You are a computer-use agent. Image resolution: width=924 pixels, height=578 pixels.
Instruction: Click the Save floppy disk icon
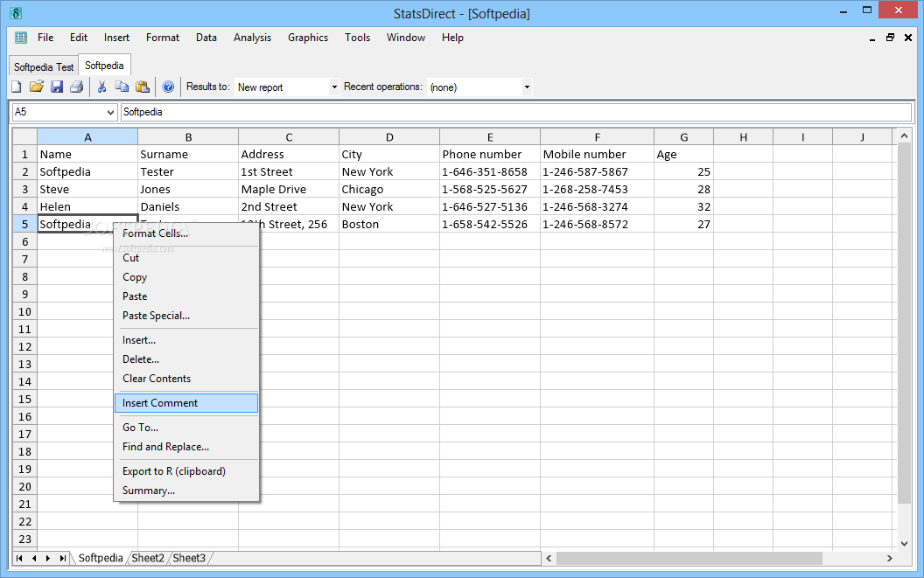(57, 87)
